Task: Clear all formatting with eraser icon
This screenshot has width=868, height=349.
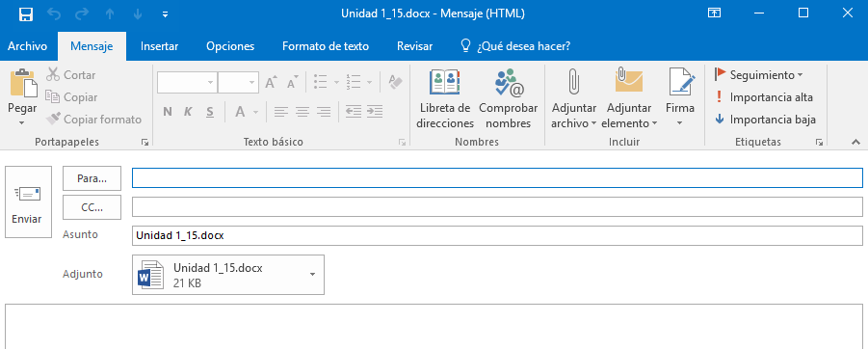Action: click(x=395, y=83)
